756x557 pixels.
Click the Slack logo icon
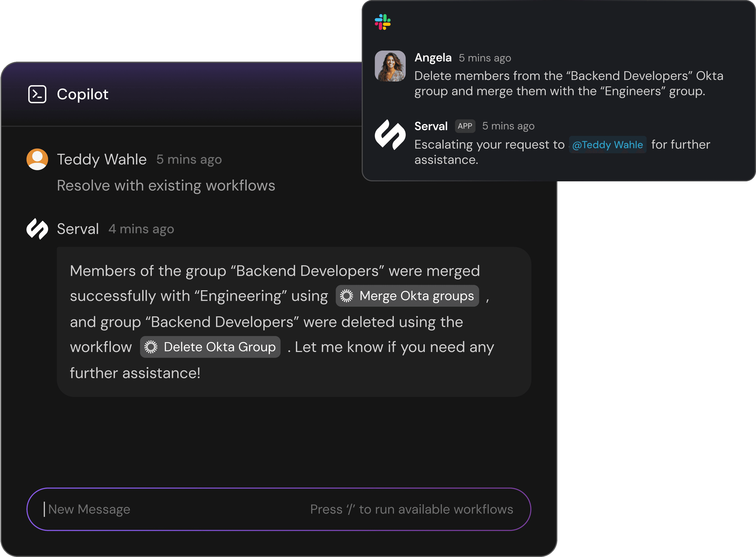(x=383, y=22)
